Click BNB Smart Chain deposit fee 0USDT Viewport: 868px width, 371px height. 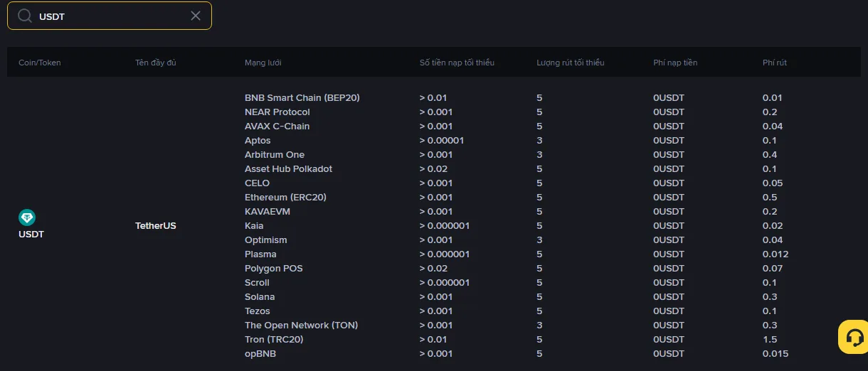tap(669, 97)
